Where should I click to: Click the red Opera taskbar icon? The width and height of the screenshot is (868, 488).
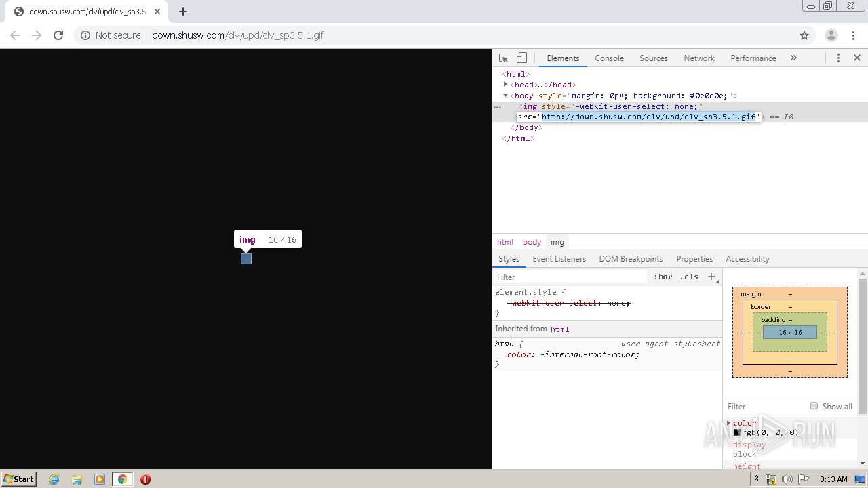145,479
